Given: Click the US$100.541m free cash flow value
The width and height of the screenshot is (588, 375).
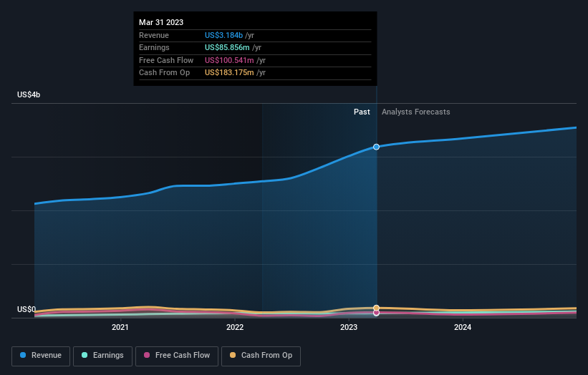Looking at the screenshot, I should coord(229,60).
